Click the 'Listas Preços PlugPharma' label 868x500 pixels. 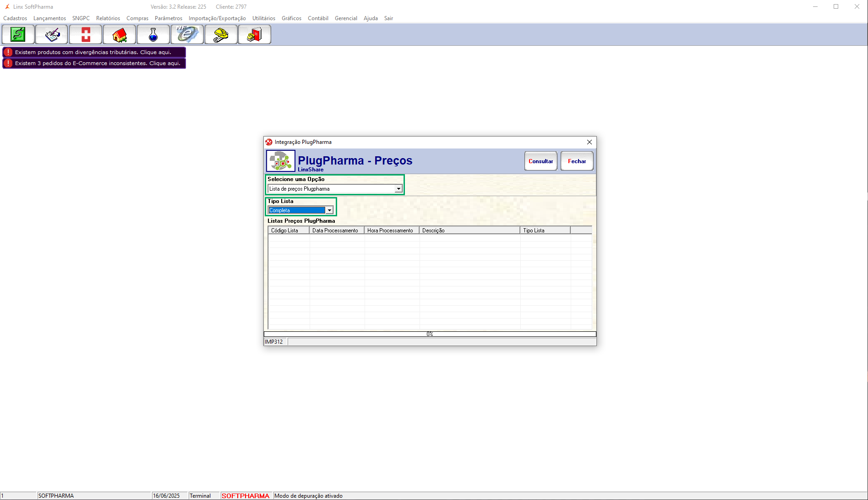point(301,221)
